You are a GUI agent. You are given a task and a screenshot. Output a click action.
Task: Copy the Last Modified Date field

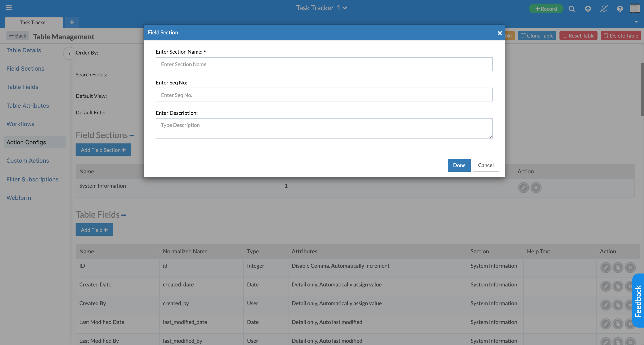pos(618,324)
